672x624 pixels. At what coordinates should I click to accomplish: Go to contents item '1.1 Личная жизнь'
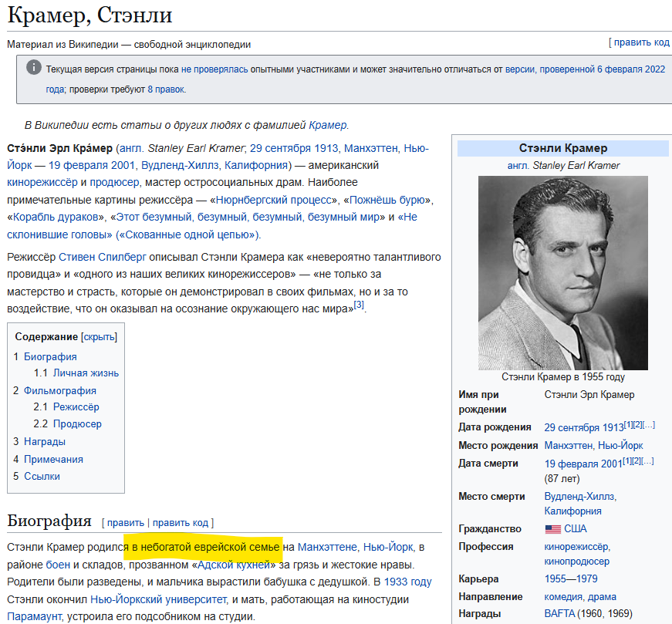coord(76,373)
